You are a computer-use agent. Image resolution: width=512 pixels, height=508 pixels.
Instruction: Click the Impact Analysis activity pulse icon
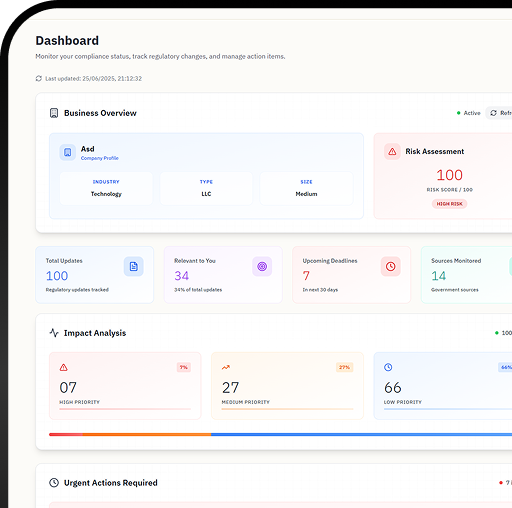54,333
